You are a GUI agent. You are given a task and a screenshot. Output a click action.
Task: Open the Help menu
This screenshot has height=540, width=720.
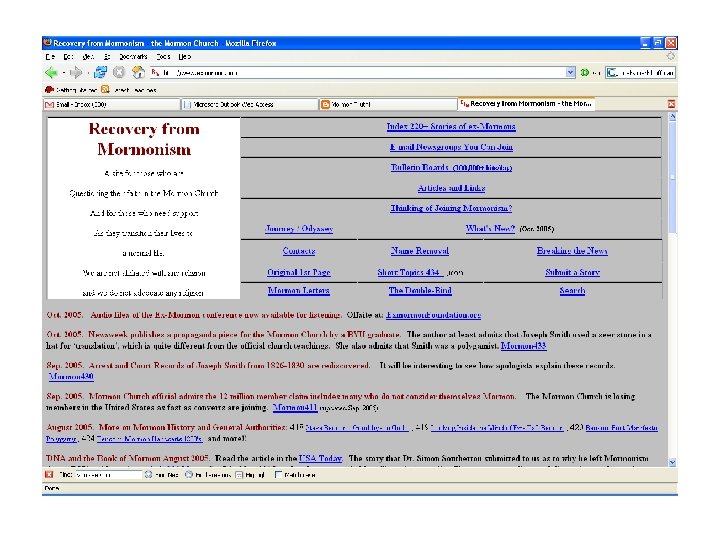pyautogui.click(x=185, y=56)
